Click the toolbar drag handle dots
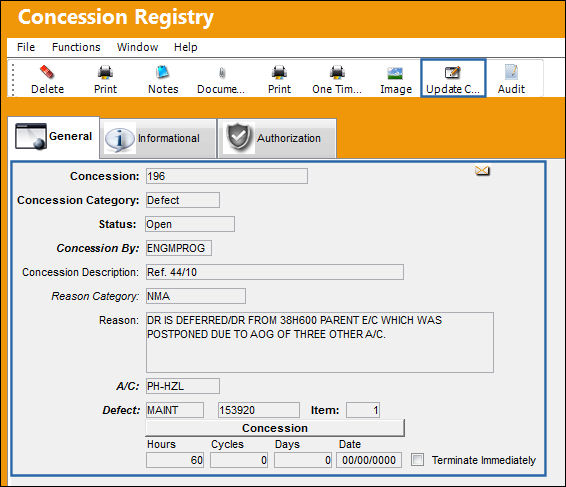The height and width of the screenshot is (487, 566). coord(13,79)
